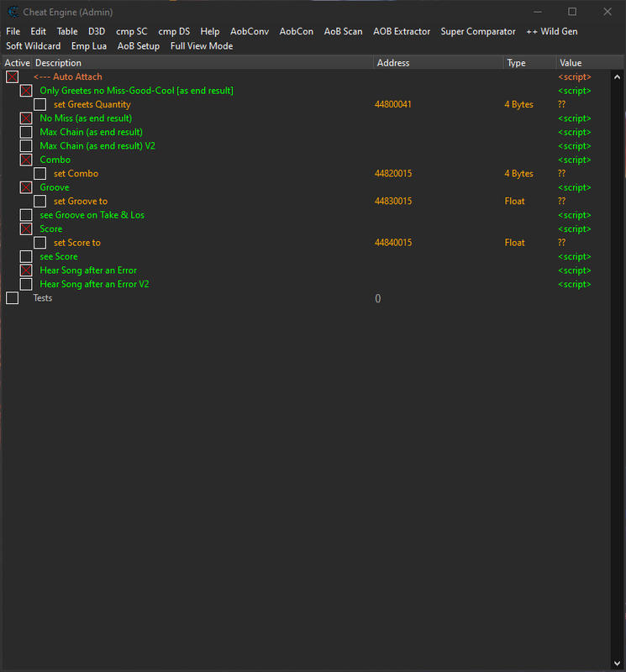Maximize the Cheat Engine window
The height and width of the screenshot is (672, 626).
pos(572,12)
